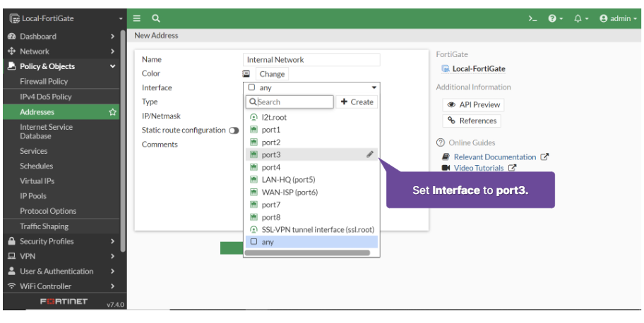The height and width of the screenshot is (323, 644).
Task: Toggle the hamburger menu icon
Action: point(137,18)
